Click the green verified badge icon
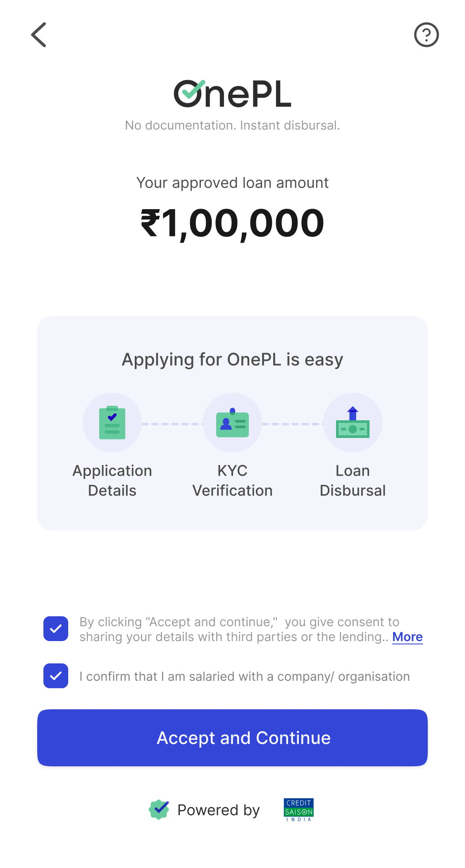The height and width of the screenshot is (868, 465). click(159, 809)
